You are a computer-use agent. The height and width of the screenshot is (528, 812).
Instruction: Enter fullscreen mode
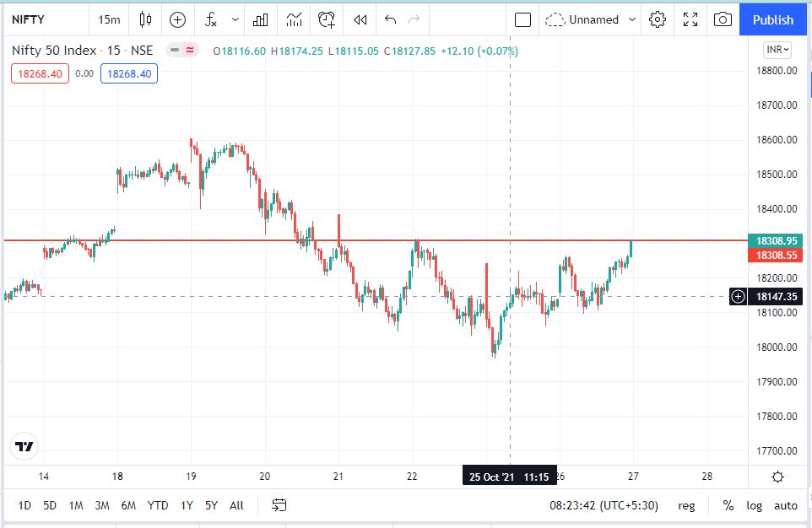(690, 19)
